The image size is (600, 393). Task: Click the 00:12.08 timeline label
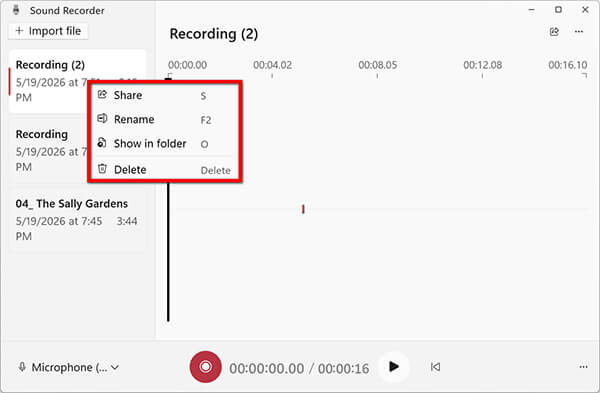483,65
